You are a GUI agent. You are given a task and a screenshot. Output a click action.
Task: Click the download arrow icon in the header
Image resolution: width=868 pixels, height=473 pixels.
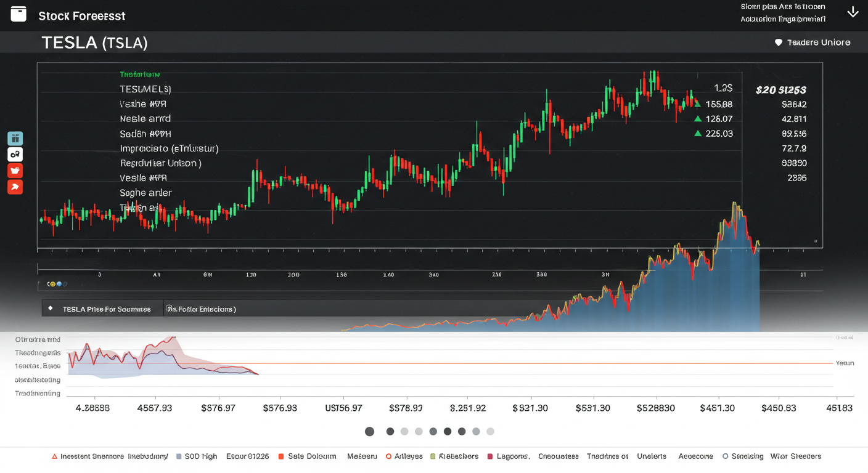(x=853, y=12)
